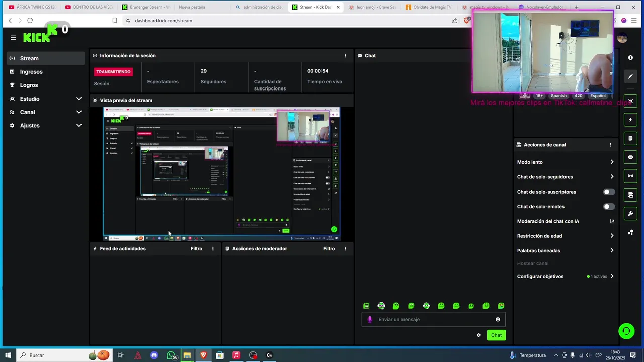Bookmark this page using the bookmark icon
The width and height of the screenshot is (644, 362).
pos(115,21)
